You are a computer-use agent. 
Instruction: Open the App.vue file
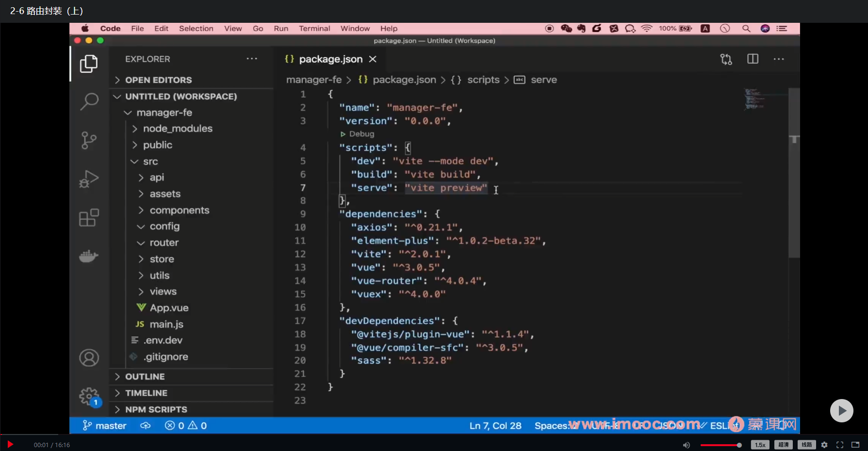pos(169,308)
